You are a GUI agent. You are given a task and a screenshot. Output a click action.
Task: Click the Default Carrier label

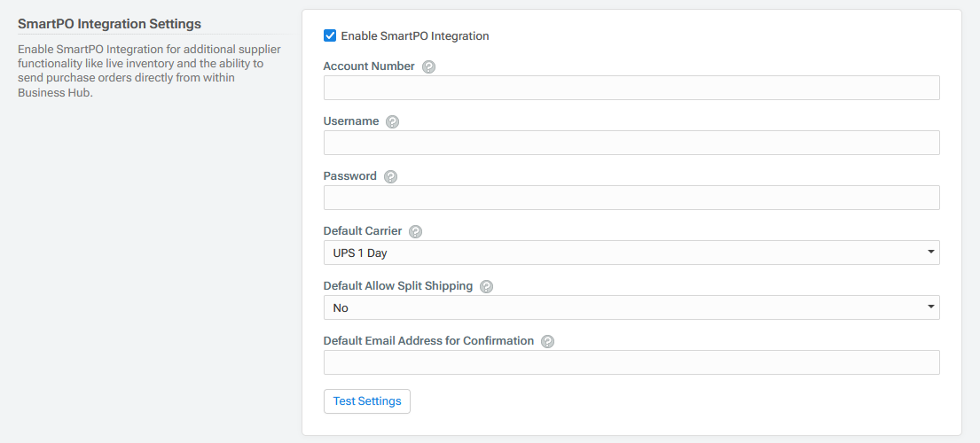363,231
